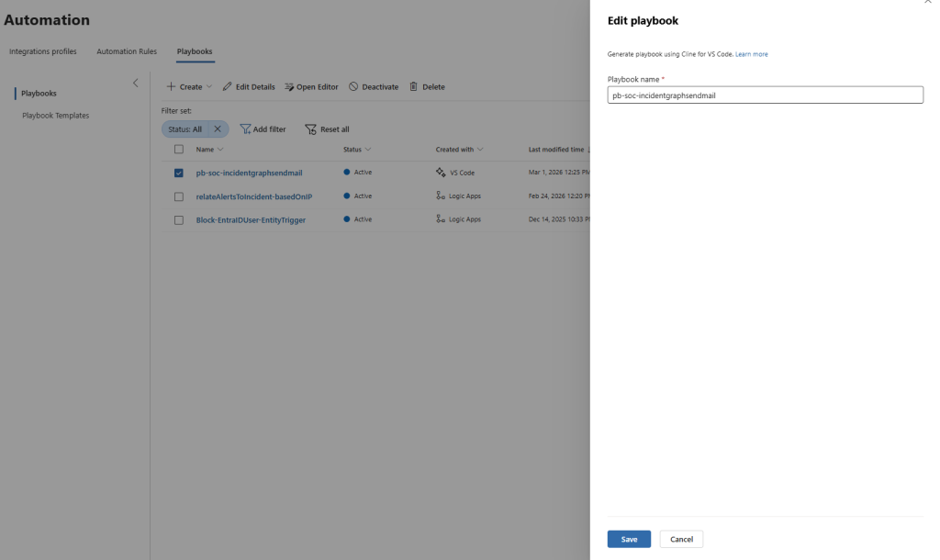Click the Add filter funnel icon
Screen dimensions: 940x560
coord(245,129)
